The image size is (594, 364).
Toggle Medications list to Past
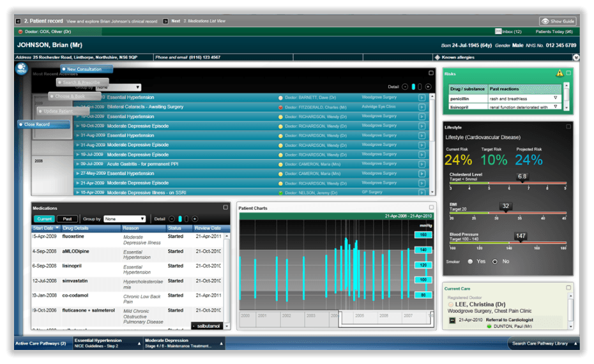[x=68, y=219]
